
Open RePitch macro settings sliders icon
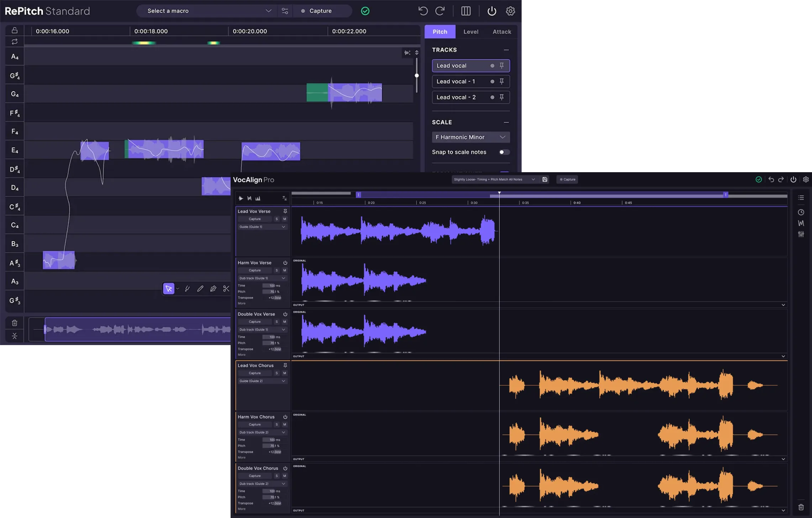point(285,11)
